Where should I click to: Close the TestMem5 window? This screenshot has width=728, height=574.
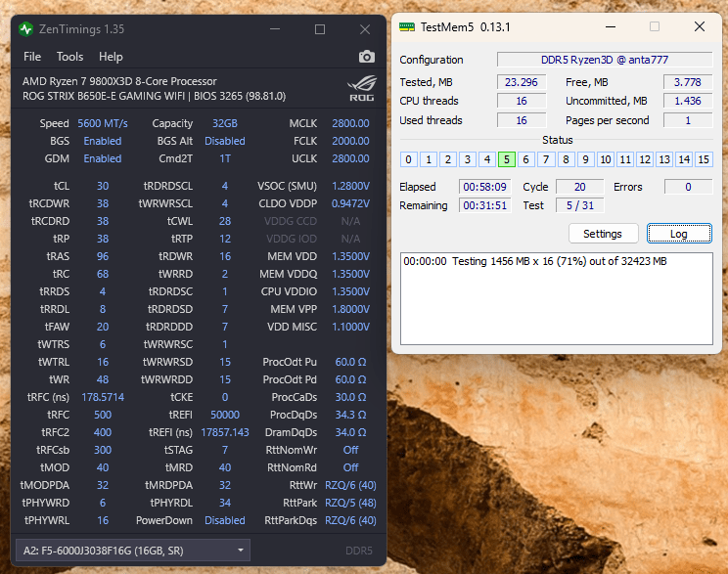699,27
